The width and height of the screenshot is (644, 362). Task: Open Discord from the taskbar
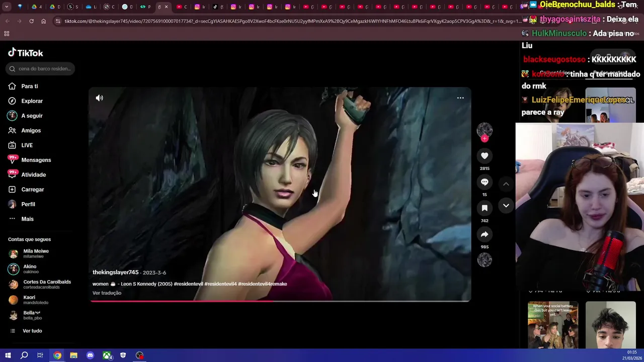(90, 355)
